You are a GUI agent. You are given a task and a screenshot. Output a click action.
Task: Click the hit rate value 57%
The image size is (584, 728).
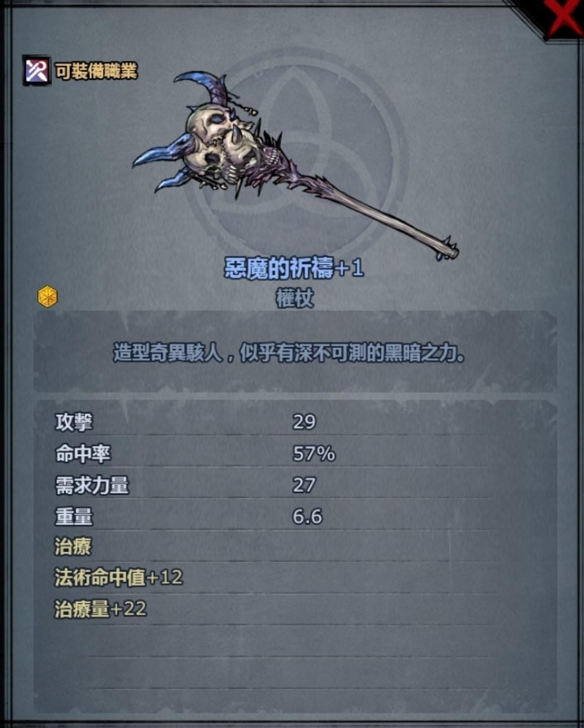pyautogui.click(x=313, y=454)
